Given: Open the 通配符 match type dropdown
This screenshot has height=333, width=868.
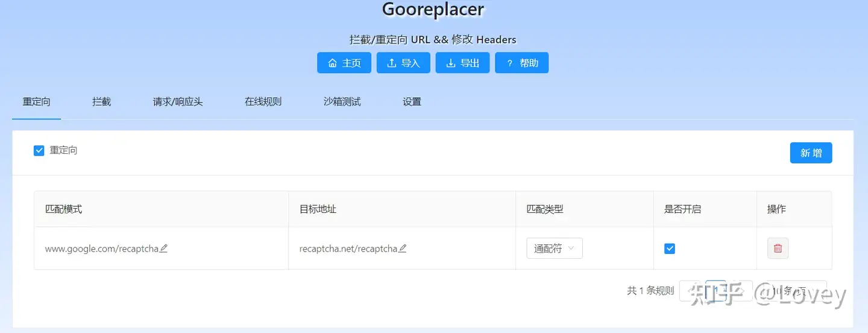Looking at the screenshot, I should pyautogui.click(x=555, y=249).
